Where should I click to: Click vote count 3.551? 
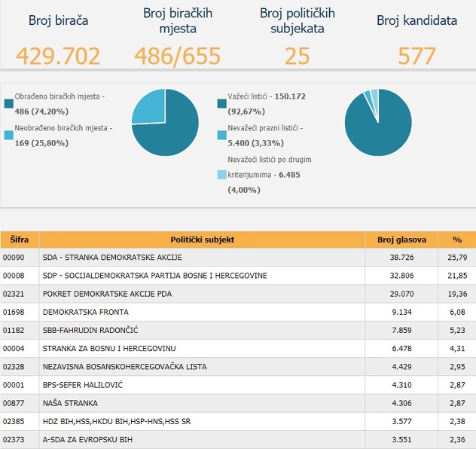(x=401, y=440)
